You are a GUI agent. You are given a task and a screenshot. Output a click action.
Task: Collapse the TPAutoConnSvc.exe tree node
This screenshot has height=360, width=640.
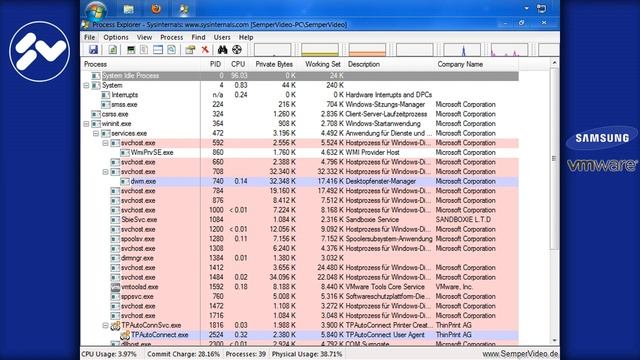[106, 325]
